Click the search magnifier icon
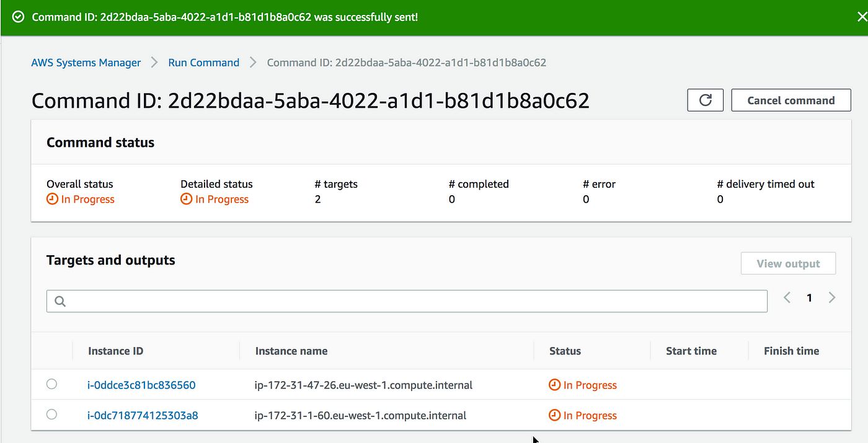This screenshot has height=443, width=868. click(x=60, y=301)
